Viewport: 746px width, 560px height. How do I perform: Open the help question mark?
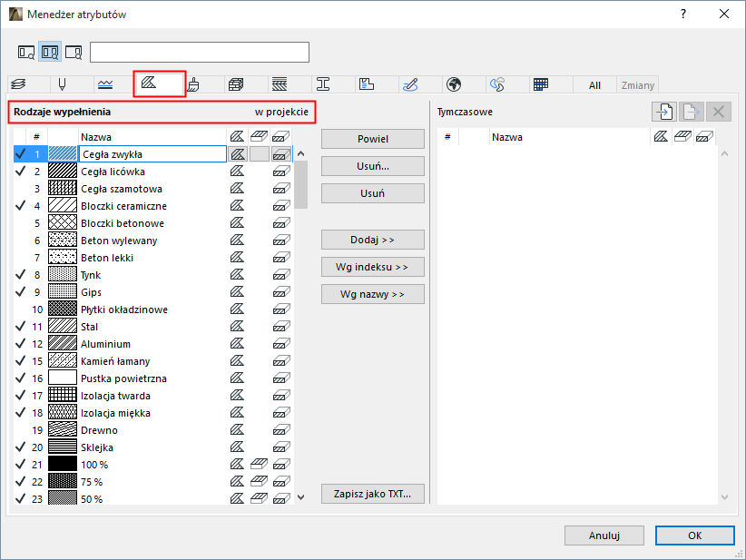[x=683, y=14]
